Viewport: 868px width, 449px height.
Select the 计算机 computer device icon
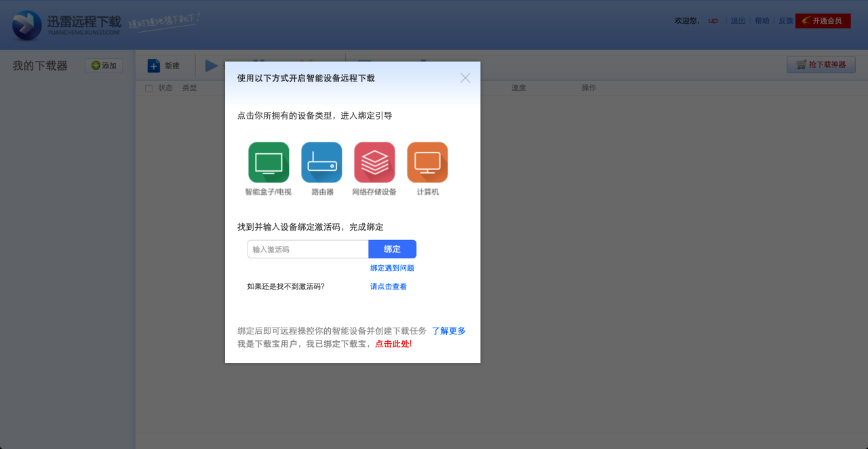[x=427, y=162]
